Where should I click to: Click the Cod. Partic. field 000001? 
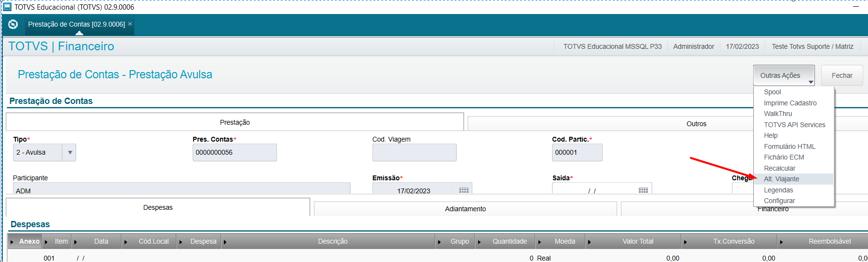tap(577, 152)
